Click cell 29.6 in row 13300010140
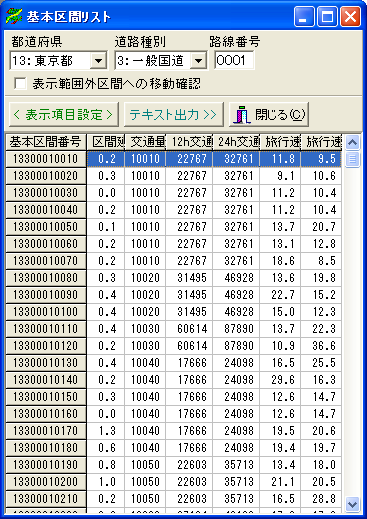The image size is (367, 519). [280, 380]
